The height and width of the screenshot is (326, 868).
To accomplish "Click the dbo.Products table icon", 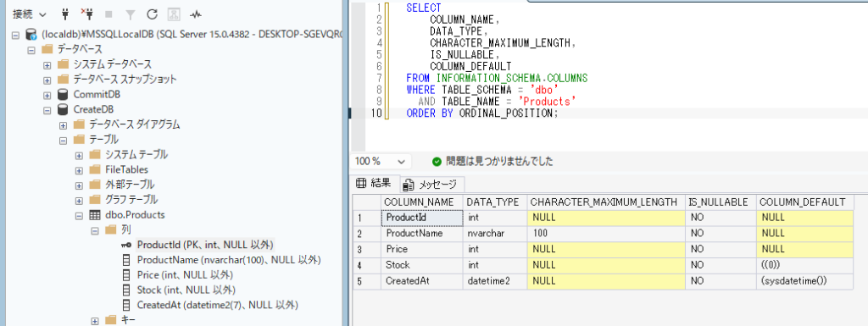I will (x=95, y=214).
